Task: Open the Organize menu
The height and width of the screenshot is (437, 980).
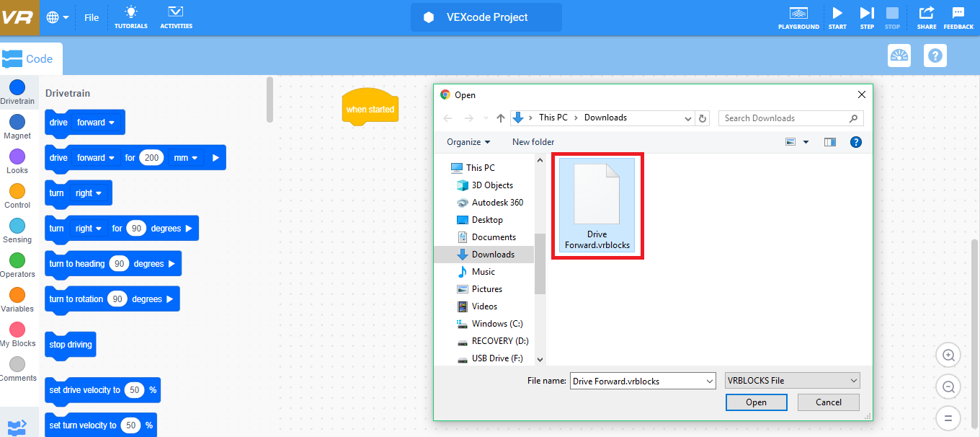Action: click(x=468, y=142)
